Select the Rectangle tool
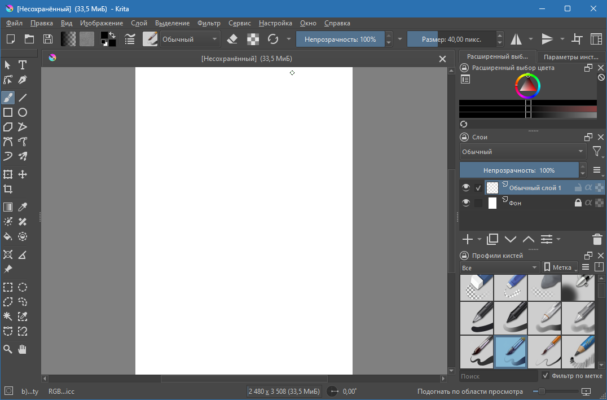This screenshot has width=607, height=400. pos(8,112)
